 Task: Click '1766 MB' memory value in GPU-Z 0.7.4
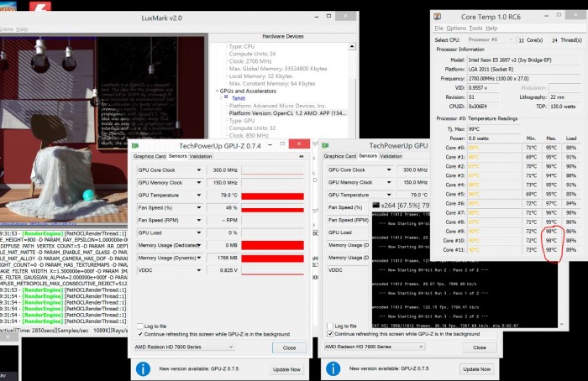coord(223,258)
